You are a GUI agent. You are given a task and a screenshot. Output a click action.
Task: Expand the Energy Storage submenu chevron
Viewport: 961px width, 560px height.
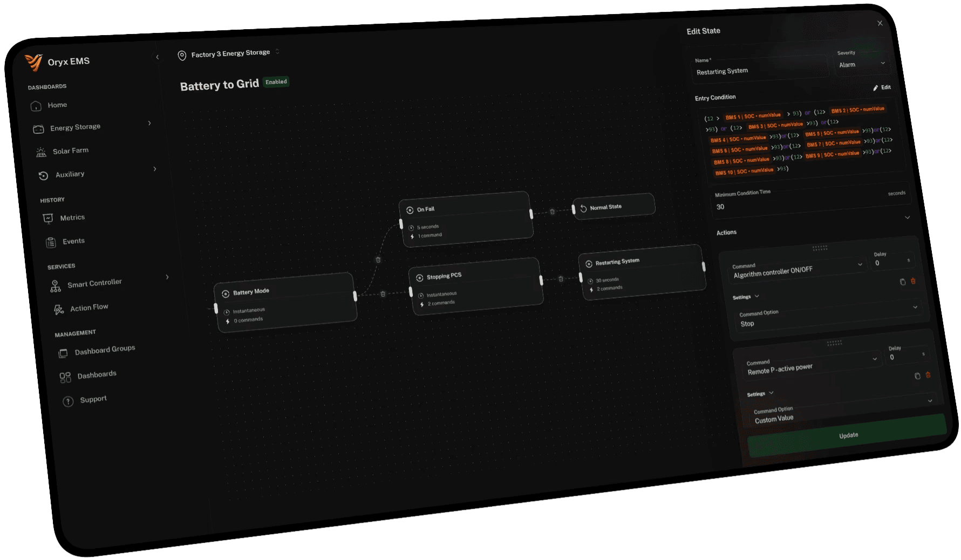pyautogui.click(x=149, y=123)
